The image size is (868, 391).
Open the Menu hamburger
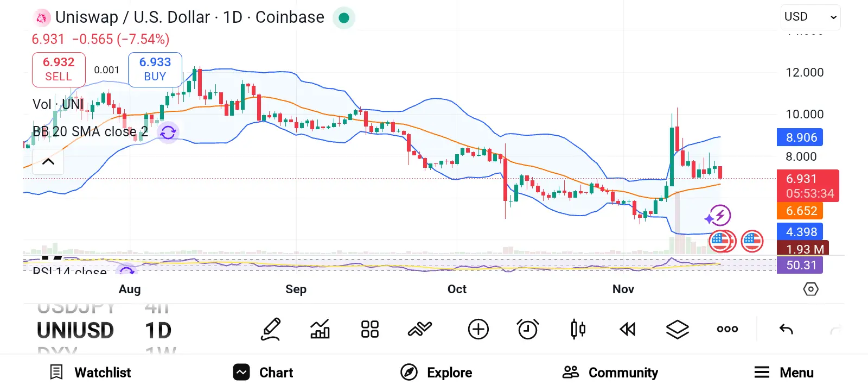783,373
